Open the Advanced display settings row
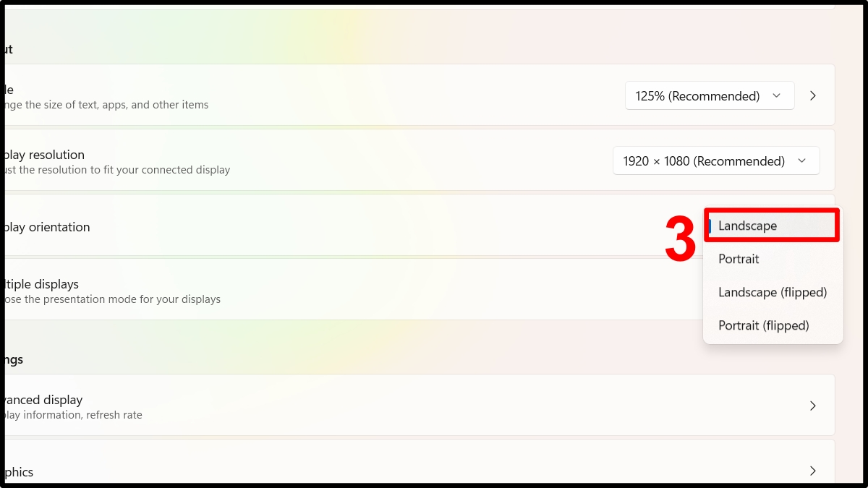 click(x=362, y=405)
